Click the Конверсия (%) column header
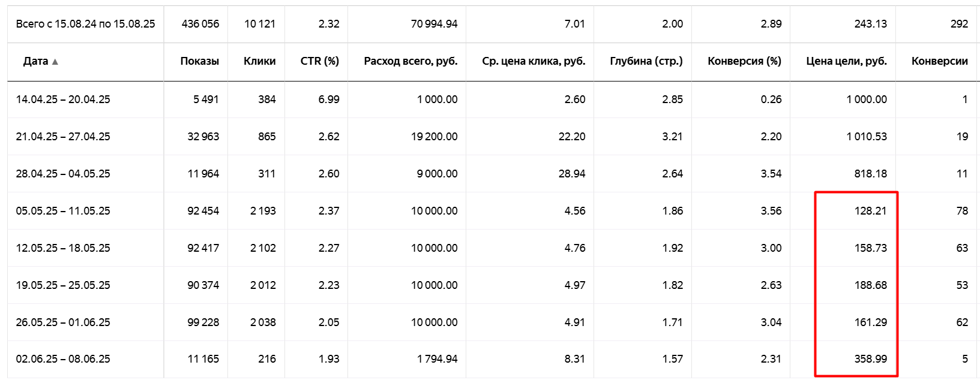Screen dimensions: 980x386 (744, 61)
